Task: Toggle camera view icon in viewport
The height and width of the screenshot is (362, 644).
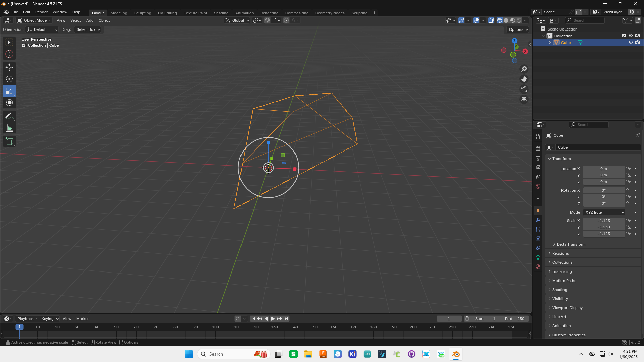Action: [524, 89]
